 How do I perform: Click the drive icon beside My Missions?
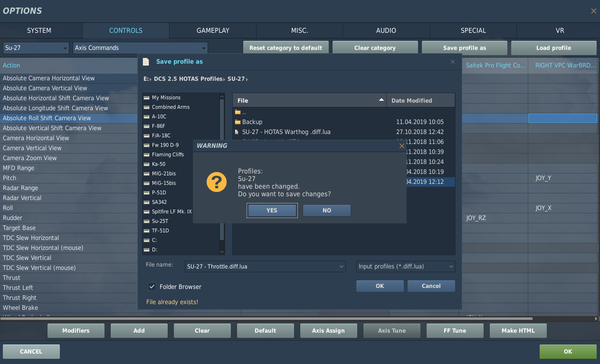tap(147, 97)
